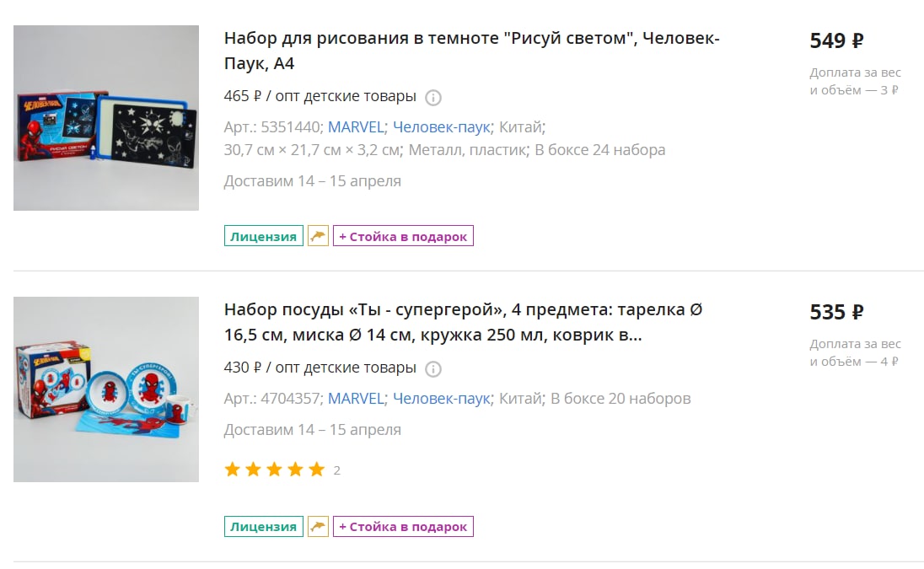Follow MARVEL brand link of drawing set
The image size is (924, 569).
[356, 127]
